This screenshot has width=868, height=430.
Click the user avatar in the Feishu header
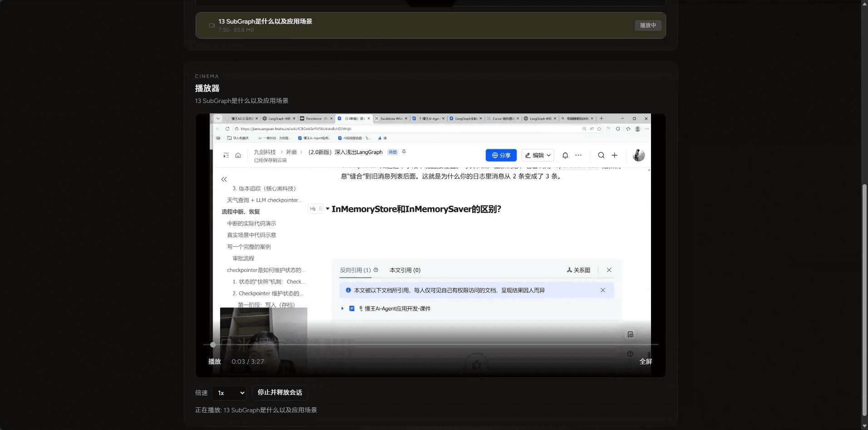click(x=639, y=155)
